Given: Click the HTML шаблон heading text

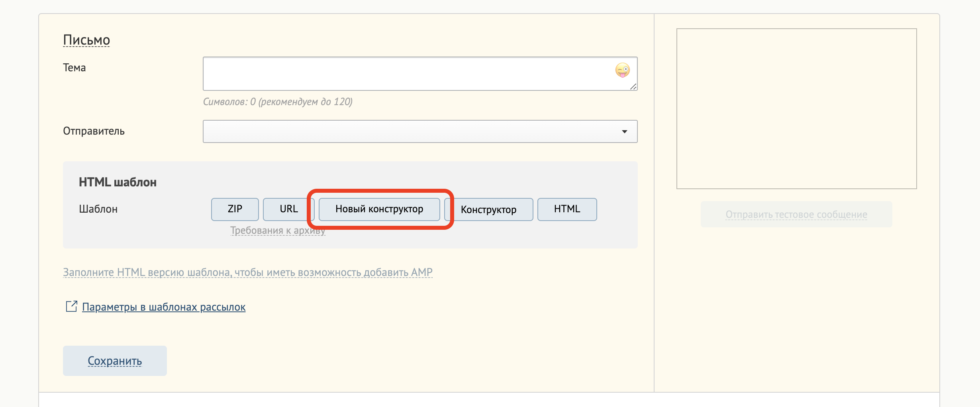Looking at the screenshot, I should [x=118, y=182].
